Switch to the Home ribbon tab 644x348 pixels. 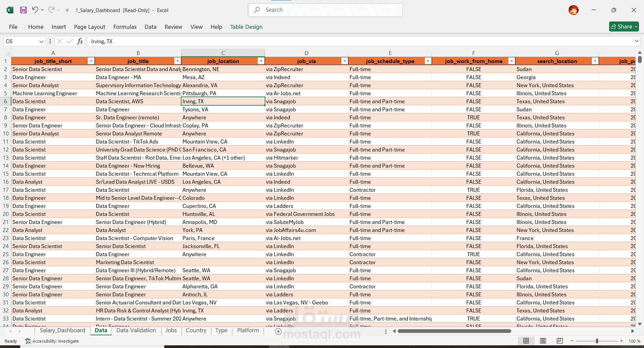[x=36, y=27]
